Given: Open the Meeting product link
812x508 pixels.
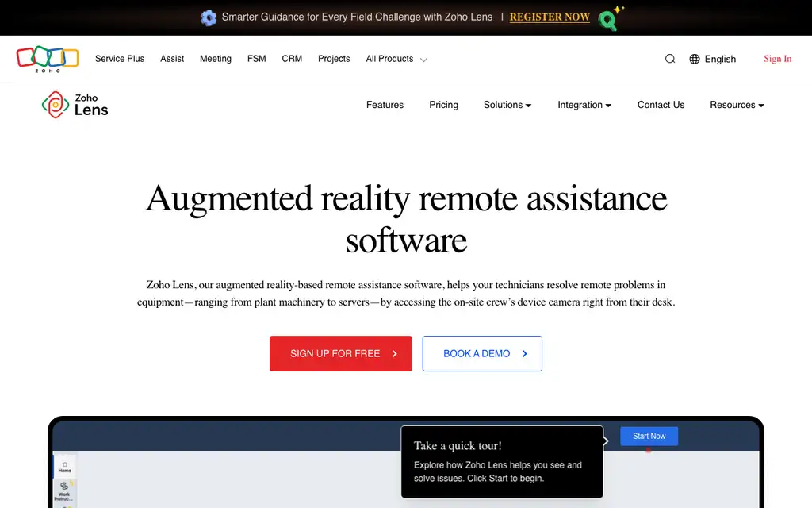Looking at the screenshot, I should coord(216,59).
